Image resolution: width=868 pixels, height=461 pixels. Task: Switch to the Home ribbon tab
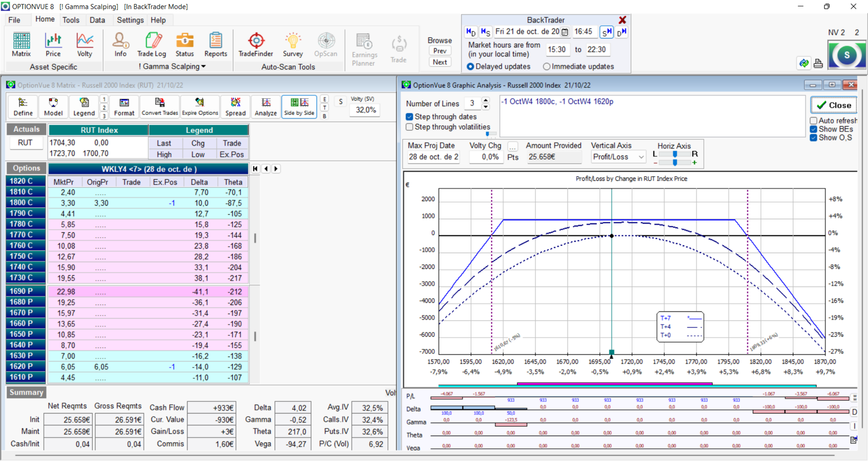coord(45,19)
